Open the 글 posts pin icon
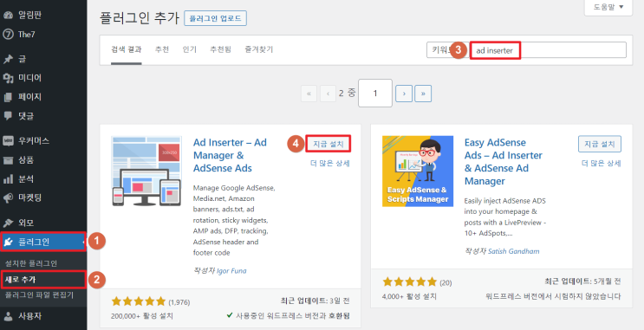This screenshot has height=330, width=644. pyautogui.click(x=8, y=59)
